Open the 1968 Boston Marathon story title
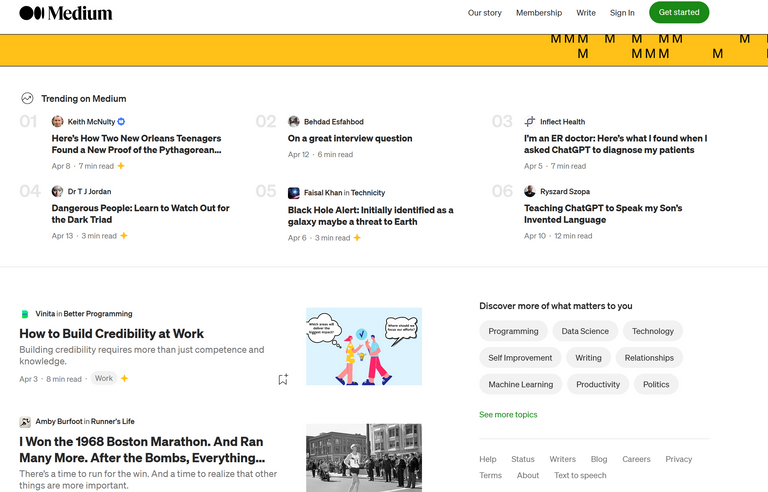This screenshot has height=492, width=768. tap(142, 450)
